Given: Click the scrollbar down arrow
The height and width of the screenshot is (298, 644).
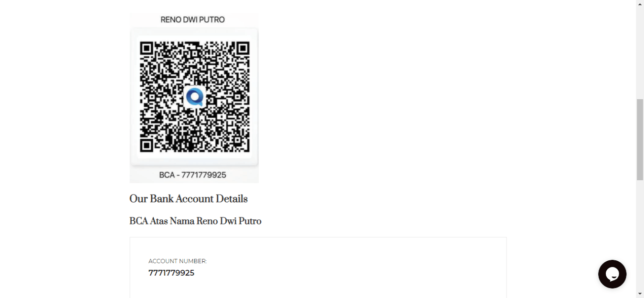Looking at the screenshot, I should [640, 294].
